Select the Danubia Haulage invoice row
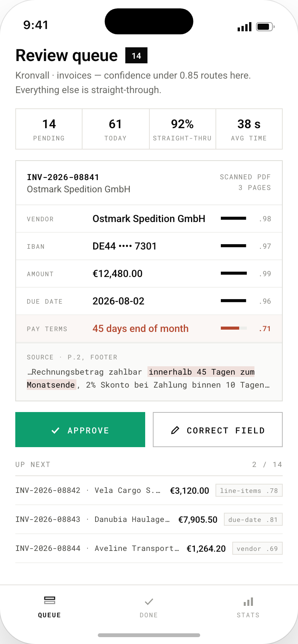This screenshot has width=298, height=644. pos(149,520)
